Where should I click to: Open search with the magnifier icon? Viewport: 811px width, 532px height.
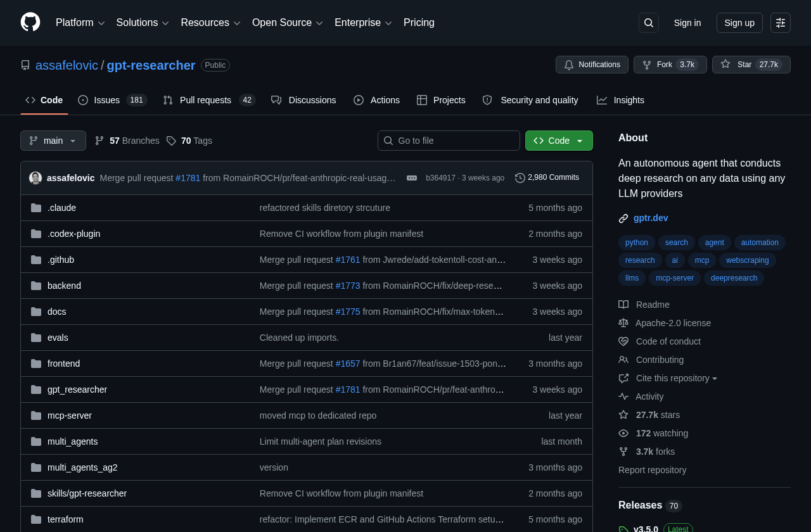coord(649,23)
